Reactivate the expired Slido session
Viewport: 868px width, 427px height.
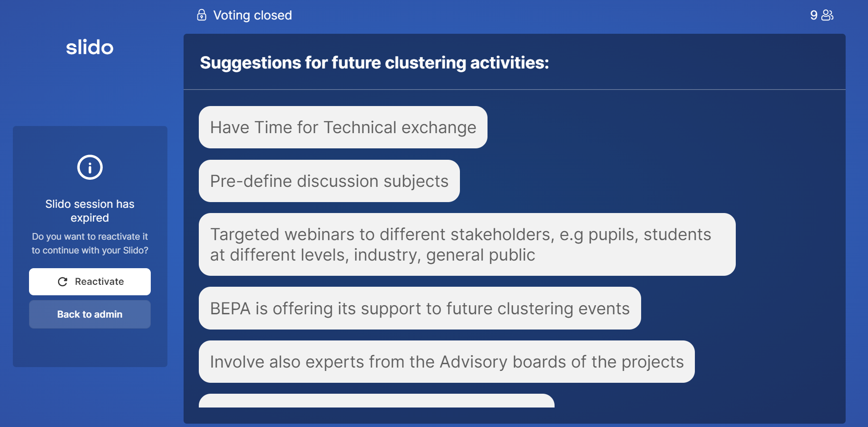coord(90,282)
